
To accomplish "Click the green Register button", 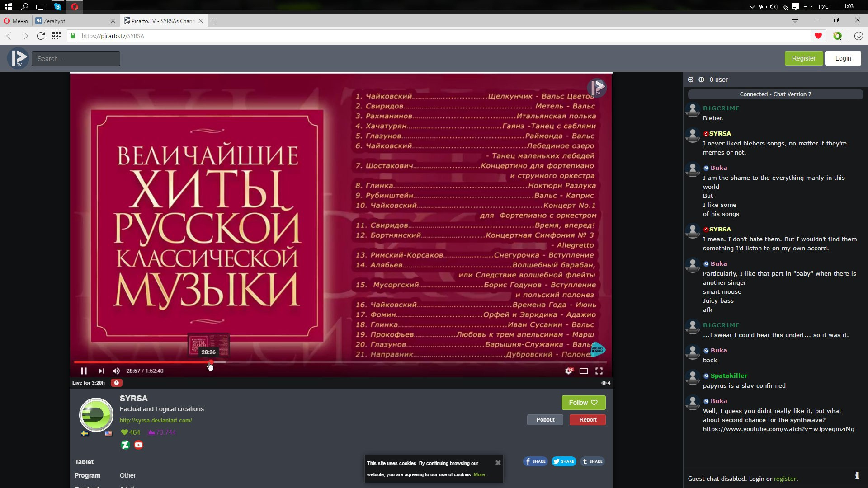I will (804, 58).
